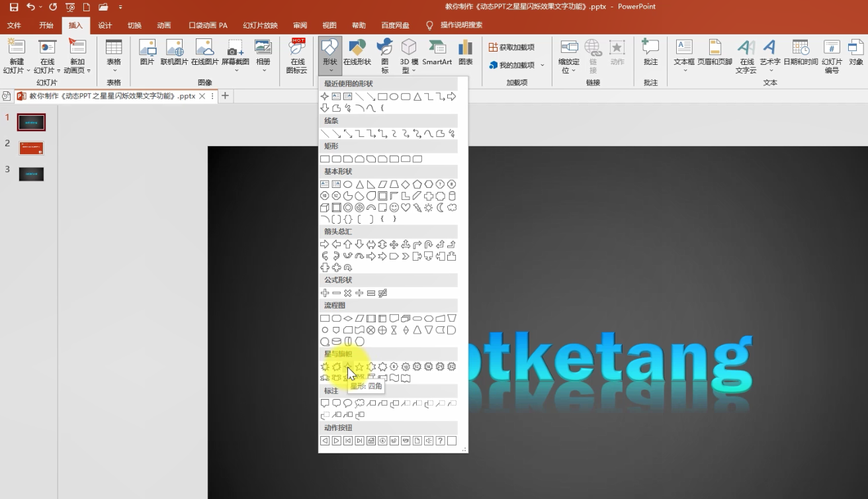
Task: Select the Help action button shape
Action: (441, 441)
